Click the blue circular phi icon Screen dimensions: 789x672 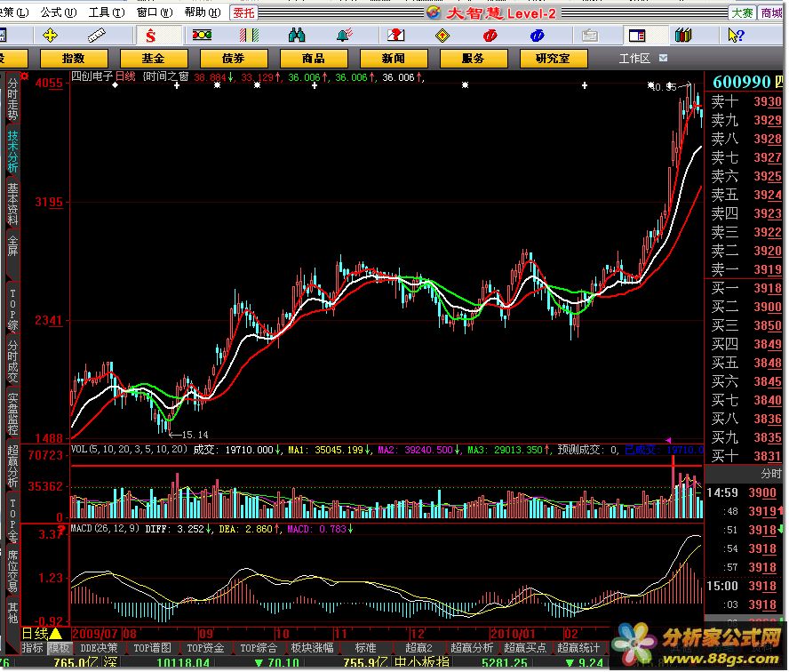[537, 36]
